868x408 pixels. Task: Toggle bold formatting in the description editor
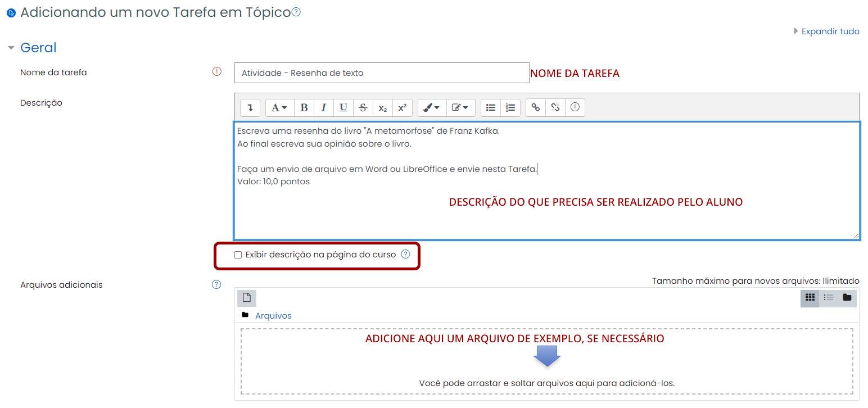(304, 107)
